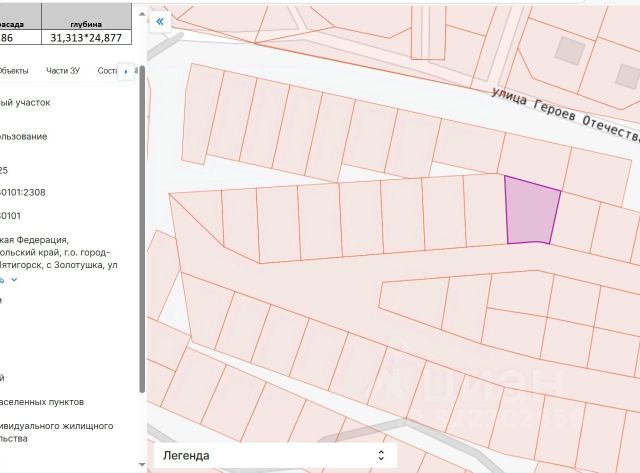
Task: Click the scrollbar down arrow at panel bottom
Action: click(142, 464)
